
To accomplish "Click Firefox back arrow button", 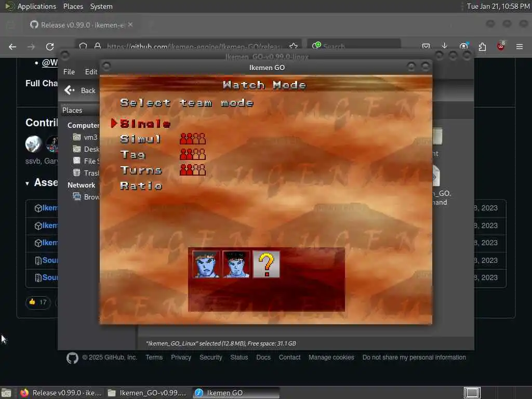I will pyautogui.click(x=12, y=47).
